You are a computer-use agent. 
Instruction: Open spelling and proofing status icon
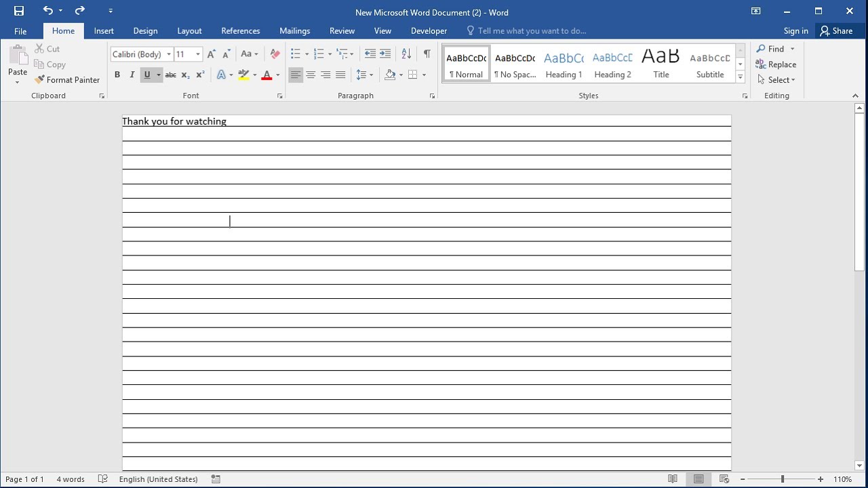point(103,479)
